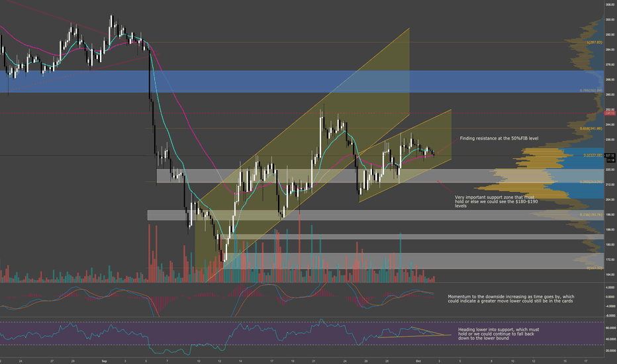Click the date '26' on the time axis
The image size is (617, 364).
[366, 361]
